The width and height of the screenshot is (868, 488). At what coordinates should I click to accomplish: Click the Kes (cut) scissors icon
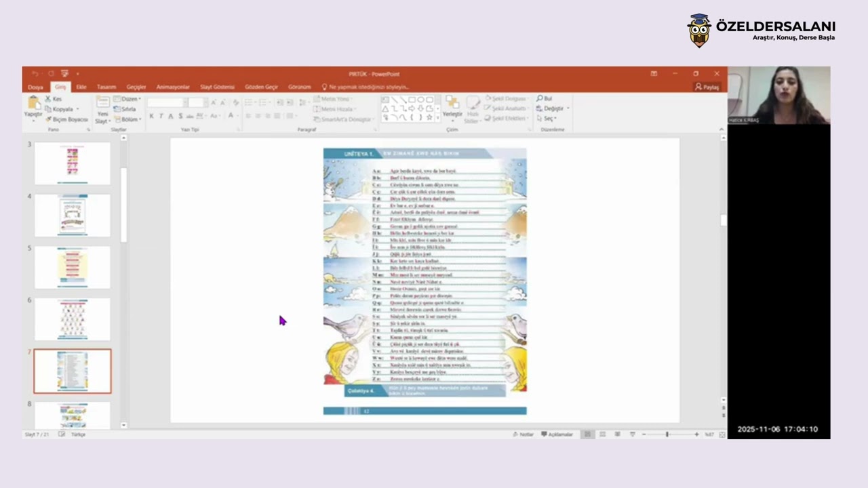pos(48,99)
